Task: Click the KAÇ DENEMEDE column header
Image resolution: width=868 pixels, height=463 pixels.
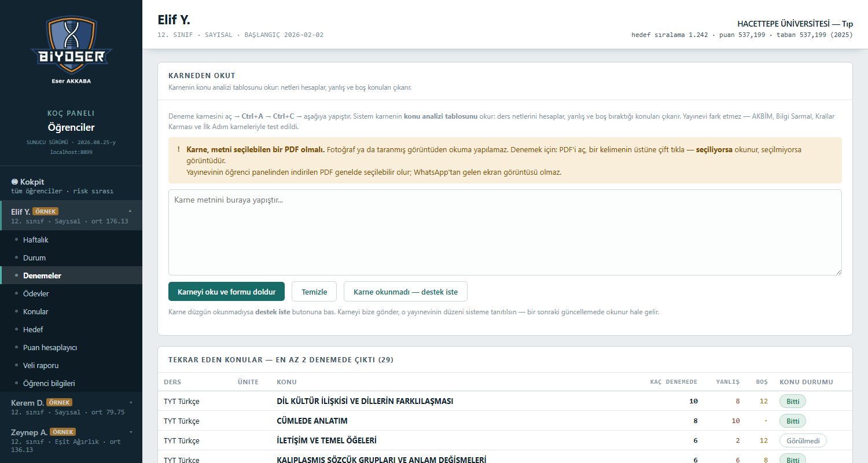Action: [674, 382]
